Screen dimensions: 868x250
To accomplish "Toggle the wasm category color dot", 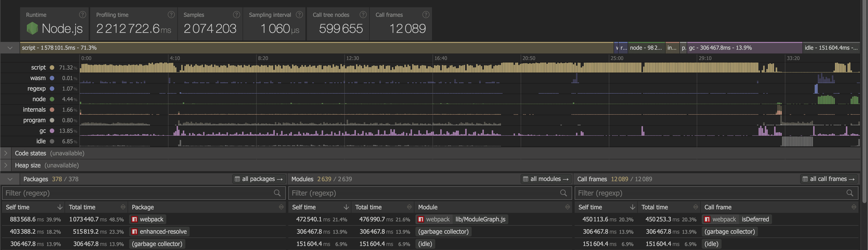I will click(x=52, y=78).
